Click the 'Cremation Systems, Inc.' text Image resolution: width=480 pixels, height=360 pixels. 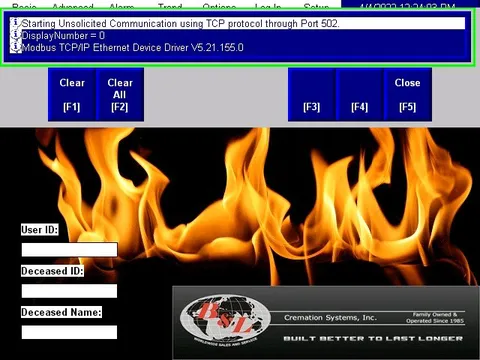click(330, 318)
